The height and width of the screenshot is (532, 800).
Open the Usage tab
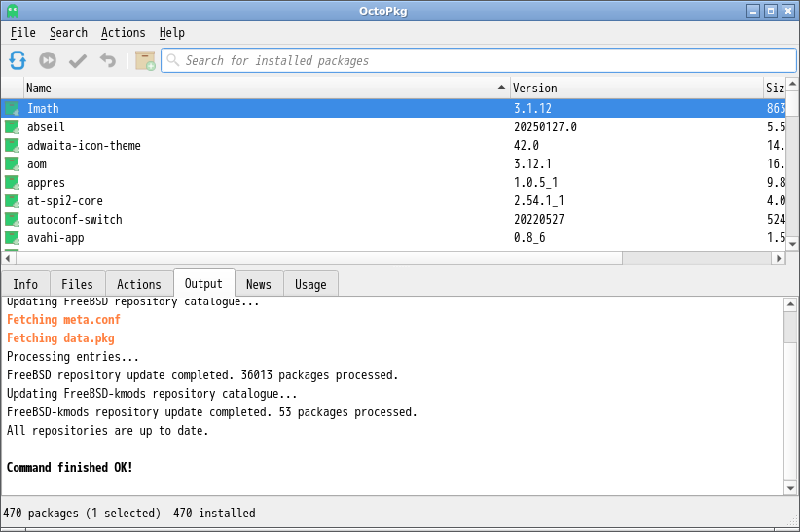[310, 284]
